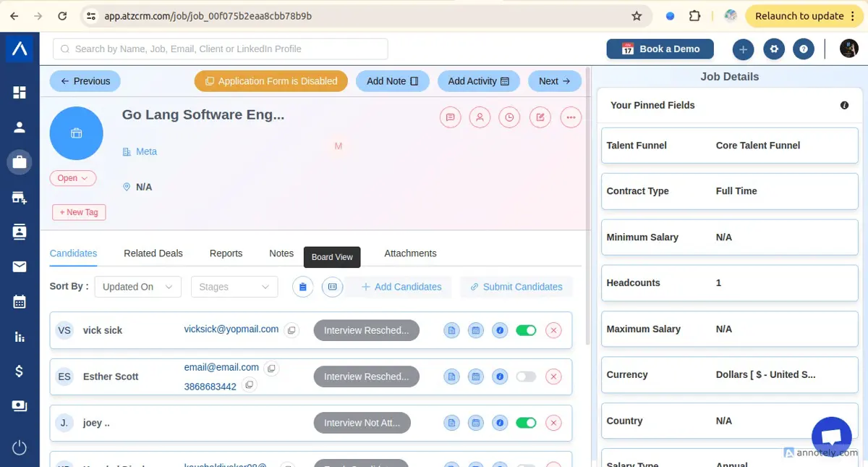Open document icon in vick sick row
Viewport: 868px width, 467px height.
tap(451, 331)
